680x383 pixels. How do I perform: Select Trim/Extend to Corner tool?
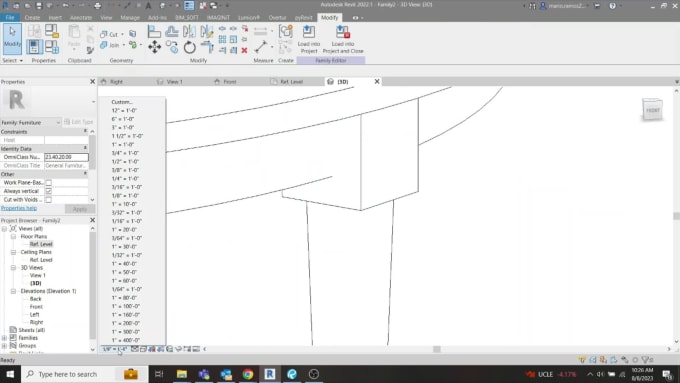pyautogui.click(x=207, y=47)
